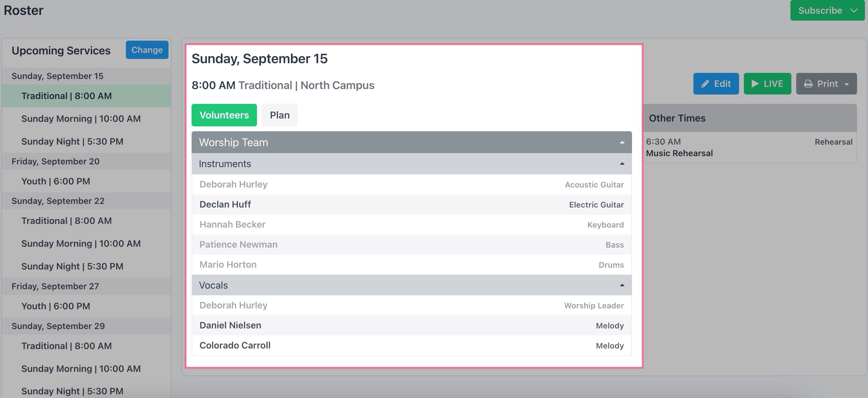Switch to the Plan tab
Image resolution: width=868 pixels, height=398 pixels.
(279, 115)
